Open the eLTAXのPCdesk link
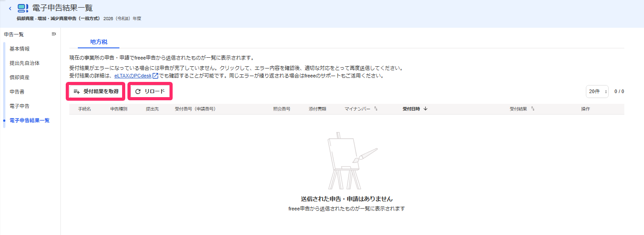 pyautogui.click(x=133, y=76)
